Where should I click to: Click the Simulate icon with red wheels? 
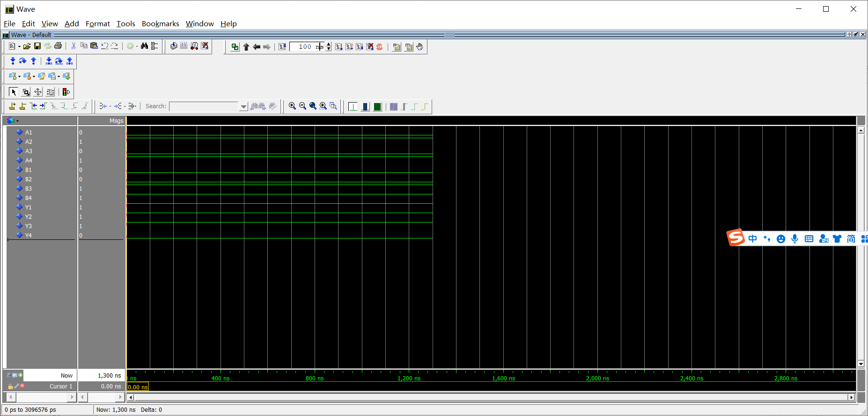point(194,46)
